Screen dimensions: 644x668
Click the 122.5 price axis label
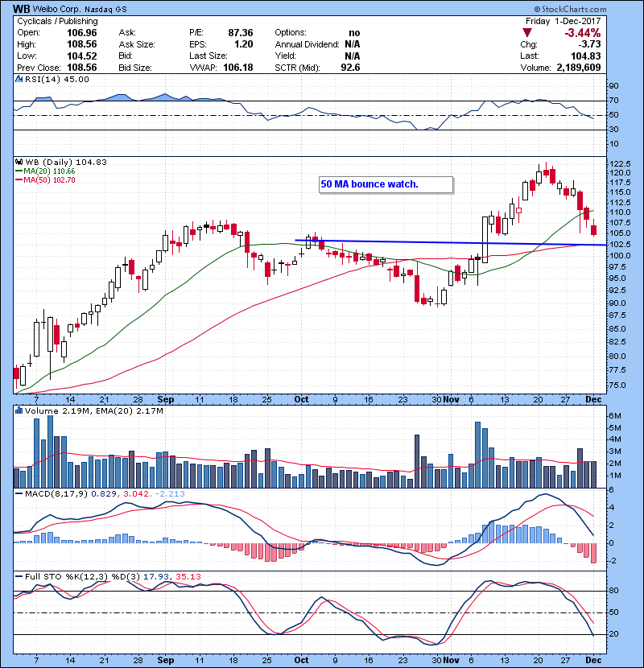click(620, 164)
